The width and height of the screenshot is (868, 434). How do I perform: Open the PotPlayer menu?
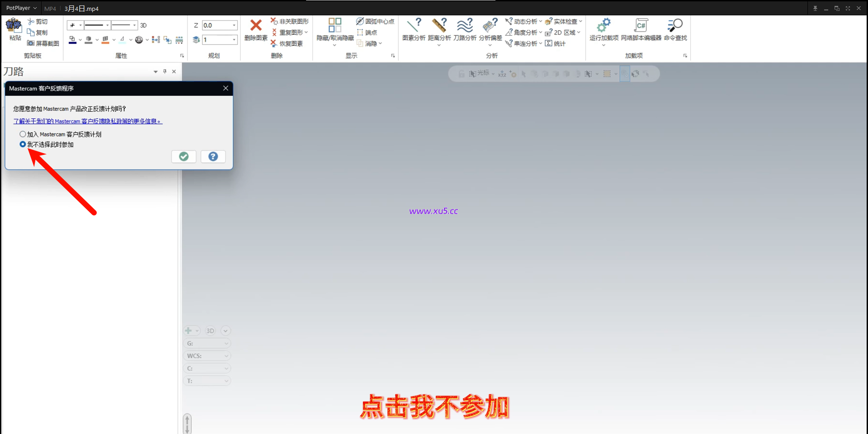20,8
